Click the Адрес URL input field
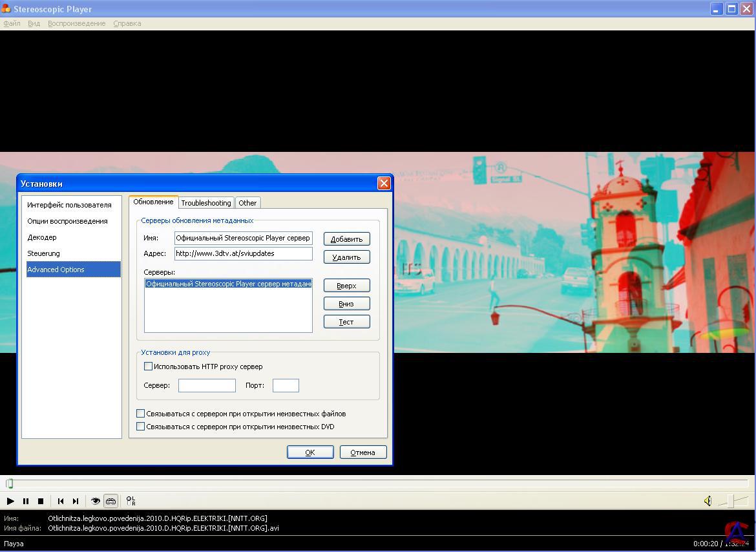Image resolution: width=756 pixels, height=552 pixels. 243,253
